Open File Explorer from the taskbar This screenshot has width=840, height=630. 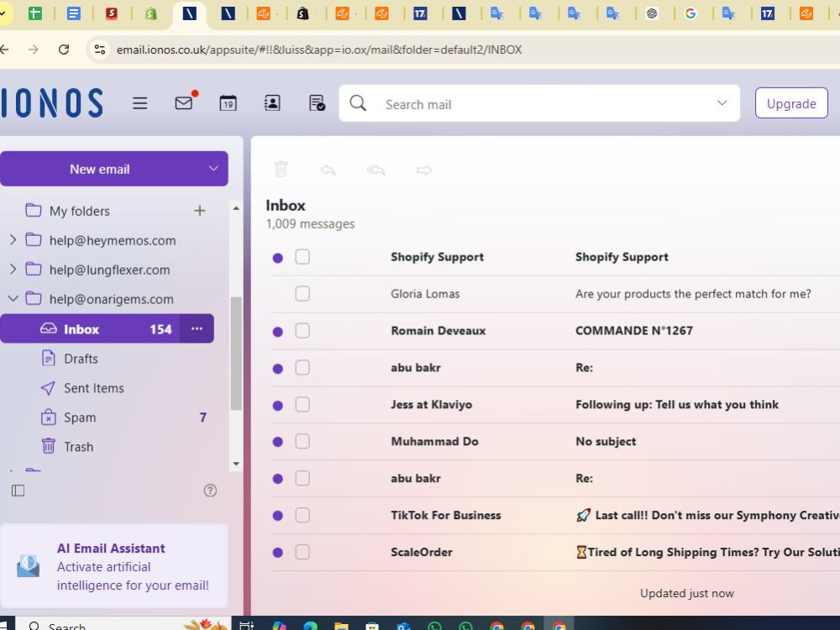(341, 626)
